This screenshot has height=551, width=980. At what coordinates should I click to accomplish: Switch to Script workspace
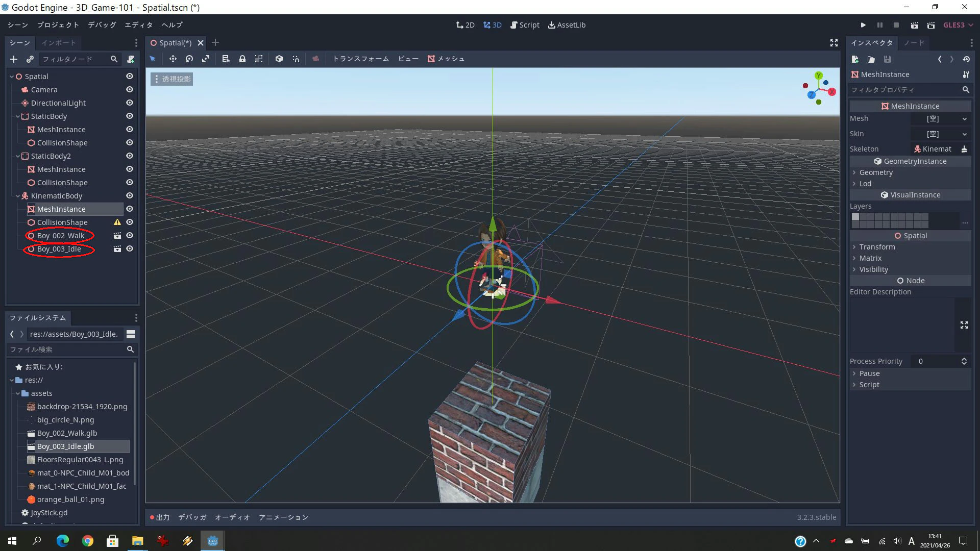[x=525, y=25]
